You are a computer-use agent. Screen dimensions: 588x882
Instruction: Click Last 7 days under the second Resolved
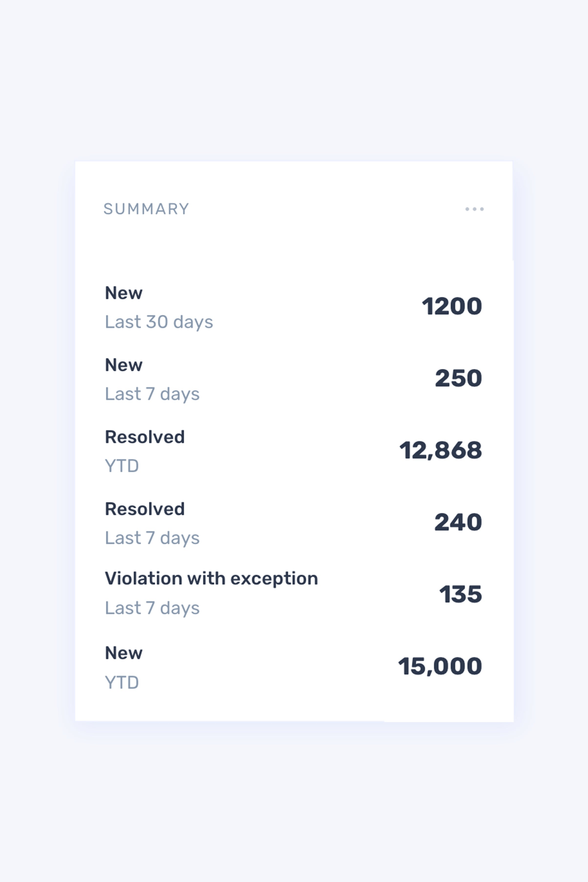[x=152, y=538]
